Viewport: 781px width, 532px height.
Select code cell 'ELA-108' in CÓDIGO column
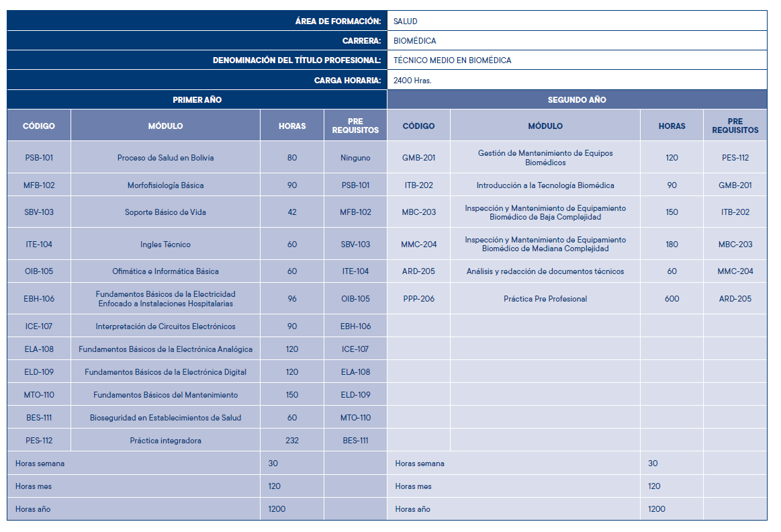[x=39, y=349]
